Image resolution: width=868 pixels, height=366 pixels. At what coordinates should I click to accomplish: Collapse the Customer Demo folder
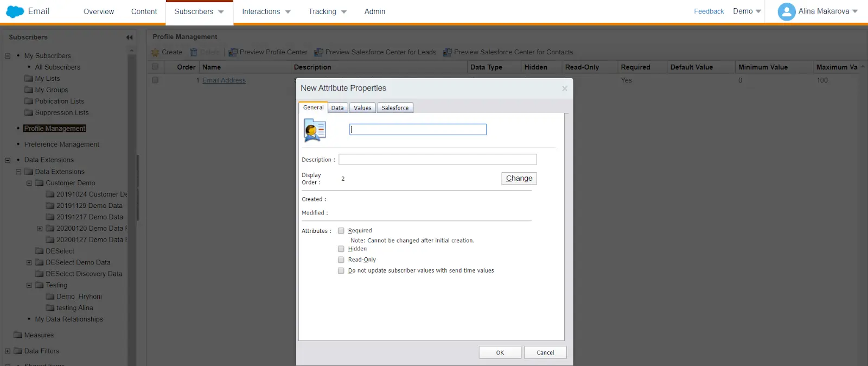click(29, 183)
